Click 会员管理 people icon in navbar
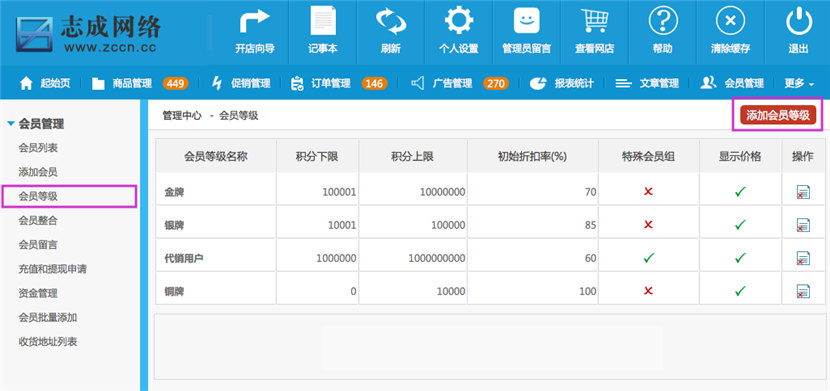The image size is (830, 391). [708, 83]
